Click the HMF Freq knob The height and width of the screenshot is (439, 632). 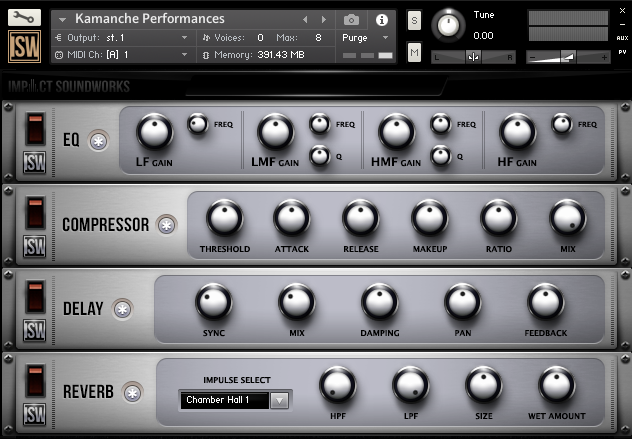[x=441, y=124]
